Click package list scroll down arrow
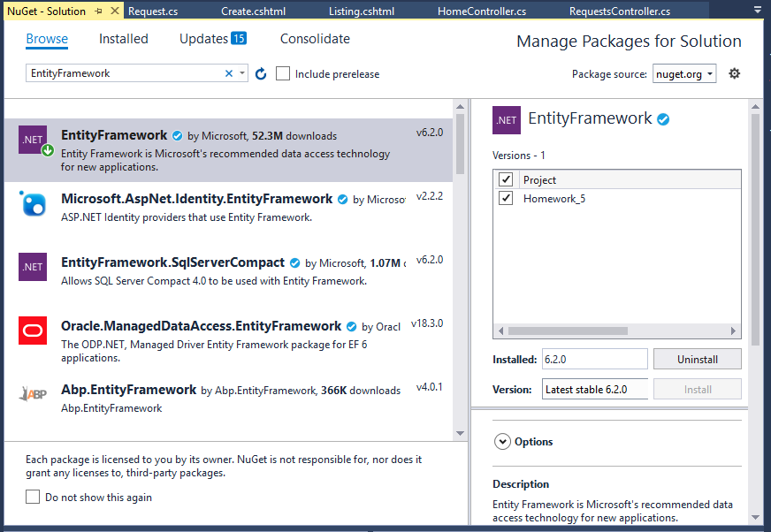Image resolution: width=771 pixels, height=532 pixels. [461, 433]
